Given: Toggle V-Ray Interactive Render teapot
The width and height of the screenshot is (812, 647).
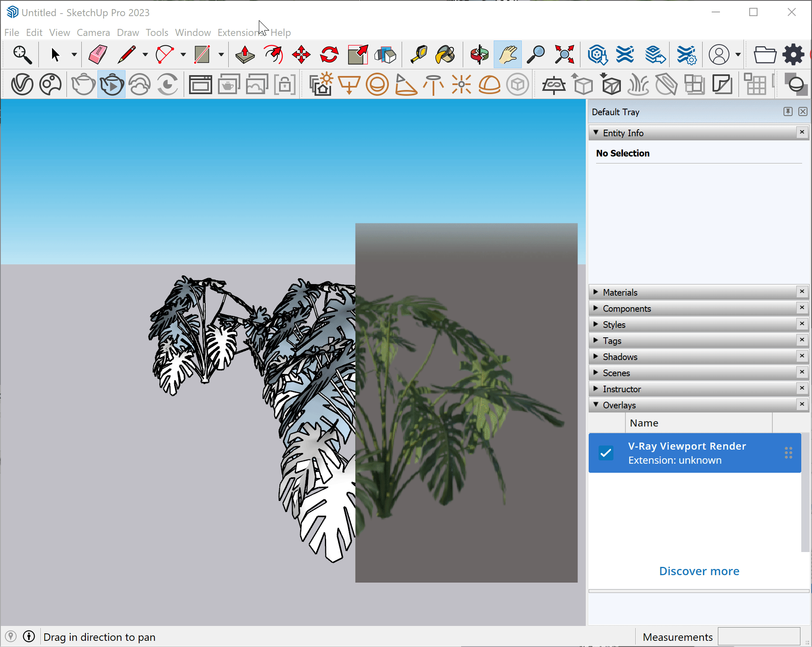Looking at the screenshot, I should click(x=111, y=85).
